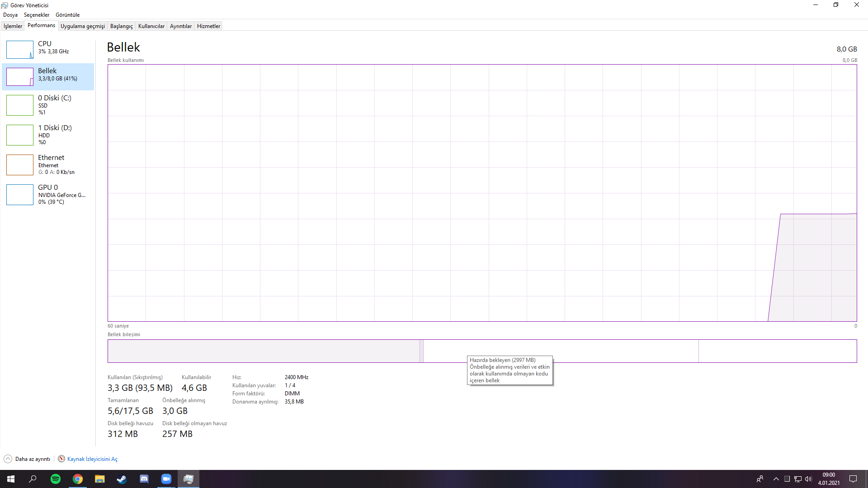Select the 1 Diski (D:) HDD item

[48, 135]
